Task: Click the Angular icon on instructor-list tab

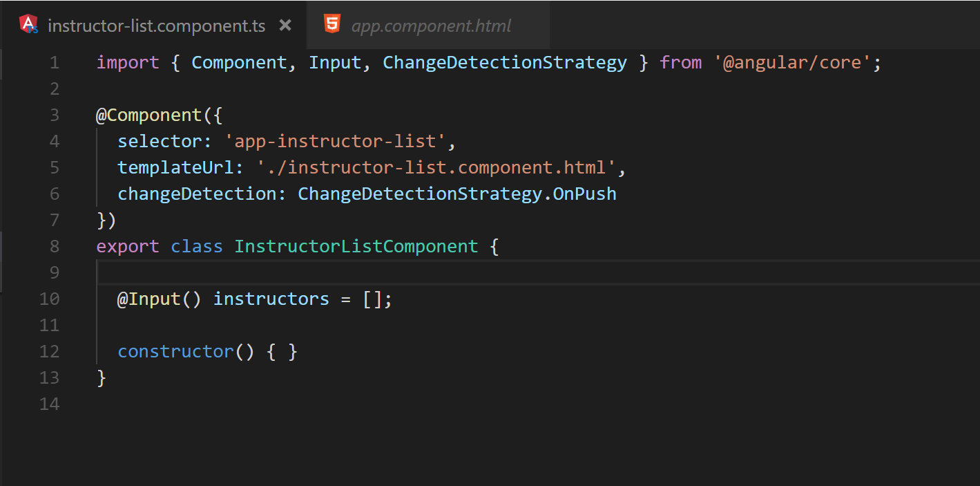Action: (29, 25)
